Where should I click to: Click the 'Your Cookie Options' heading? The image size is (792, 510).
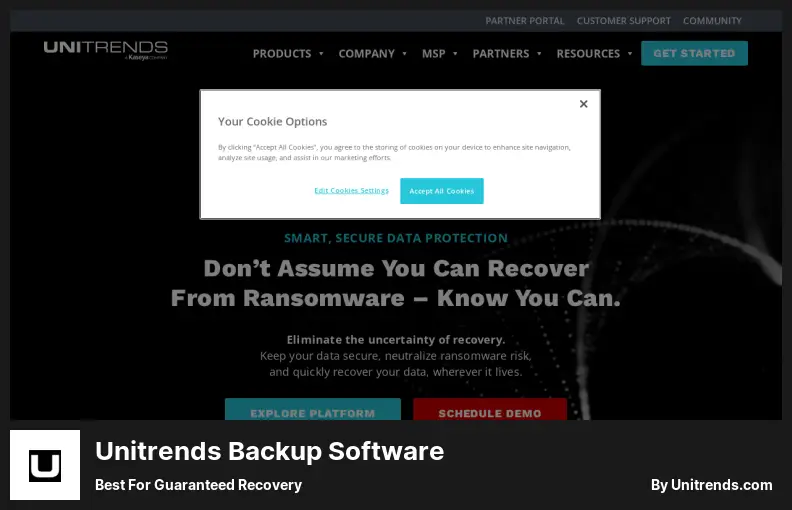[x=272, y=122]
